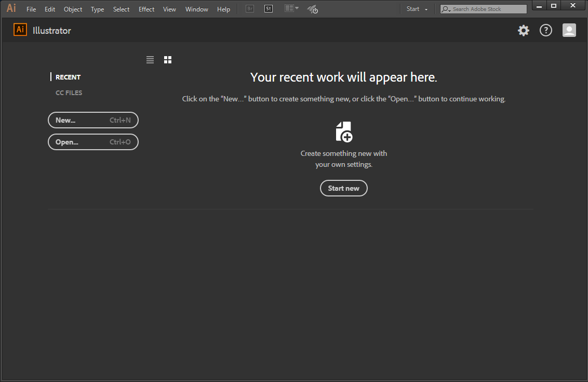Click the text 'Create something new with'

343,153
